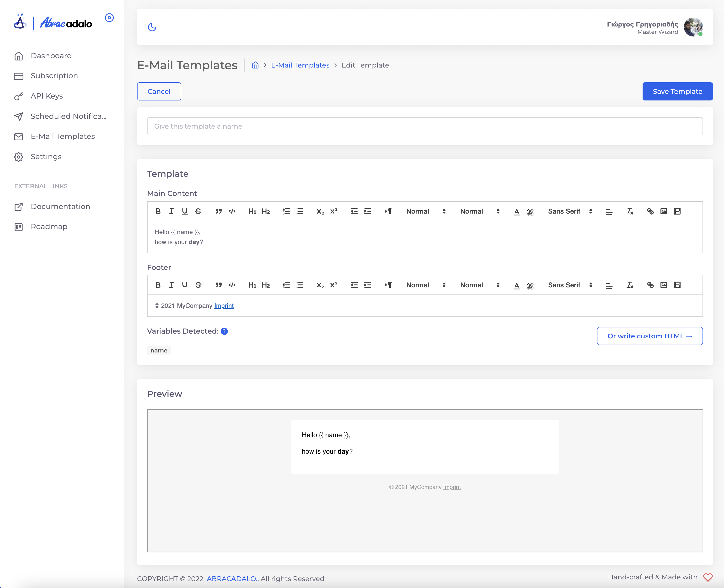
Task: Insert link in Footer editor
Action: [x=650, y=285]
